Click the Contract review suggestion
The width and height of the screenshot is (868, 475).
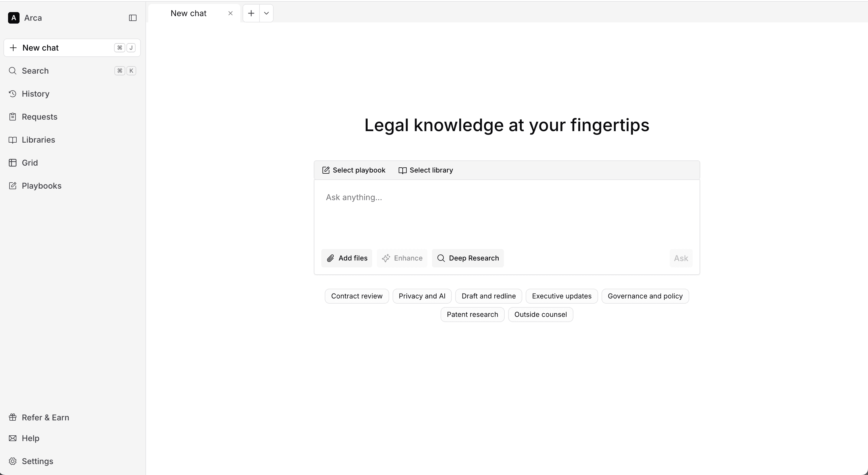(356, 296)
